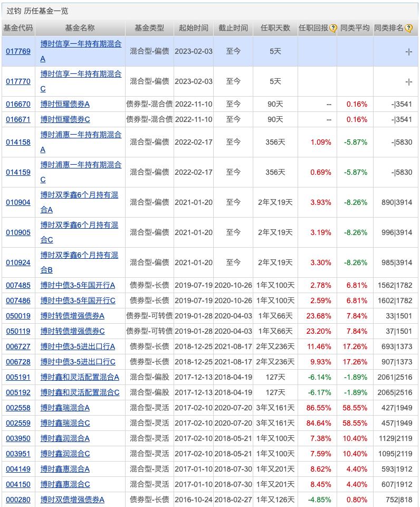Image resolution: width=420 pixels, height=507 pixels.
Task: Open fund code 014159
Action: click(x=18, y=172)
